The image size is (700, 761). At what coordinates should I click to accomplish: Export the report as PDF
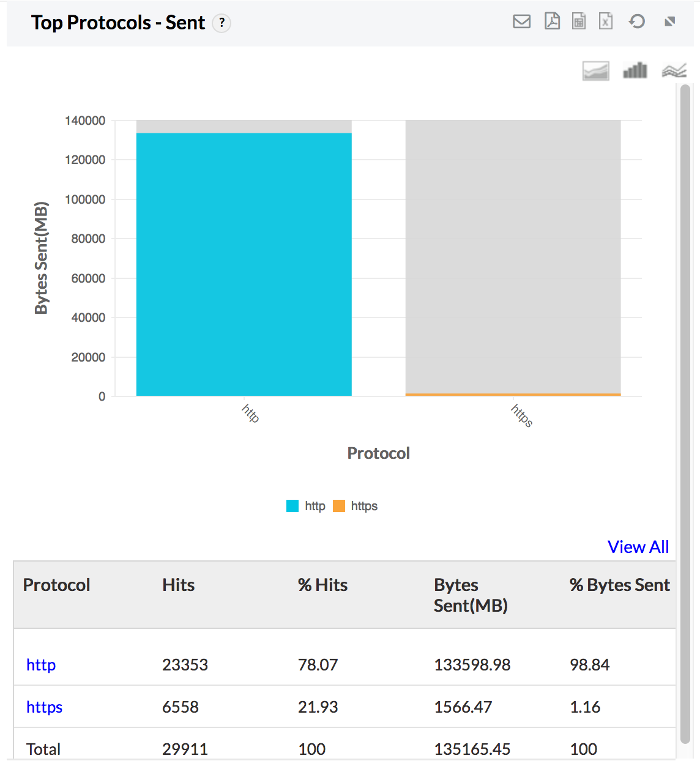point(552,22)
